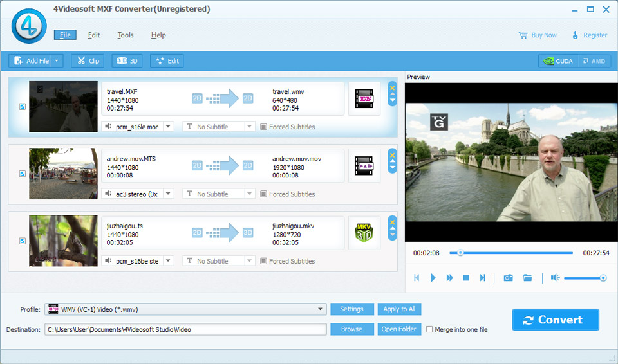The height and width of the screenshot is (364, 618).
Task: Expand the ac3 stereo audio track dropdown
Action: tap(168, 194)
